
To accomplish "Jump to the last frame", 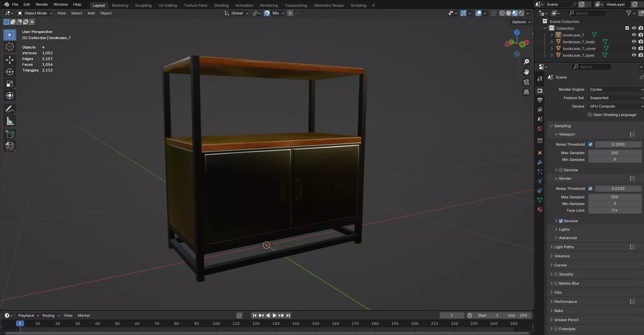I will pyautogui.click(x=288, y=315).
